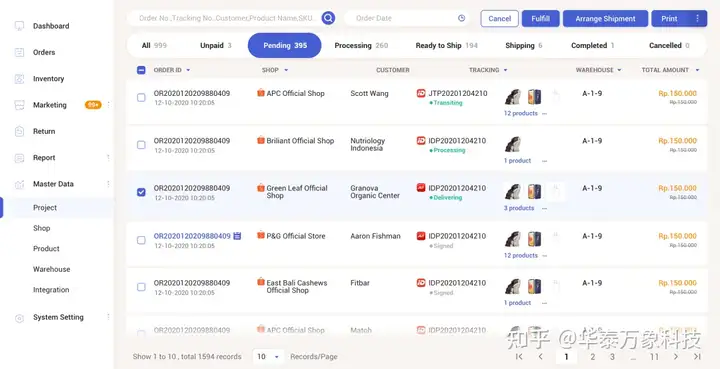The height and width of the screenshot is (369, 720).
Task: Go to page 2
Action: [x=593, y=357]
